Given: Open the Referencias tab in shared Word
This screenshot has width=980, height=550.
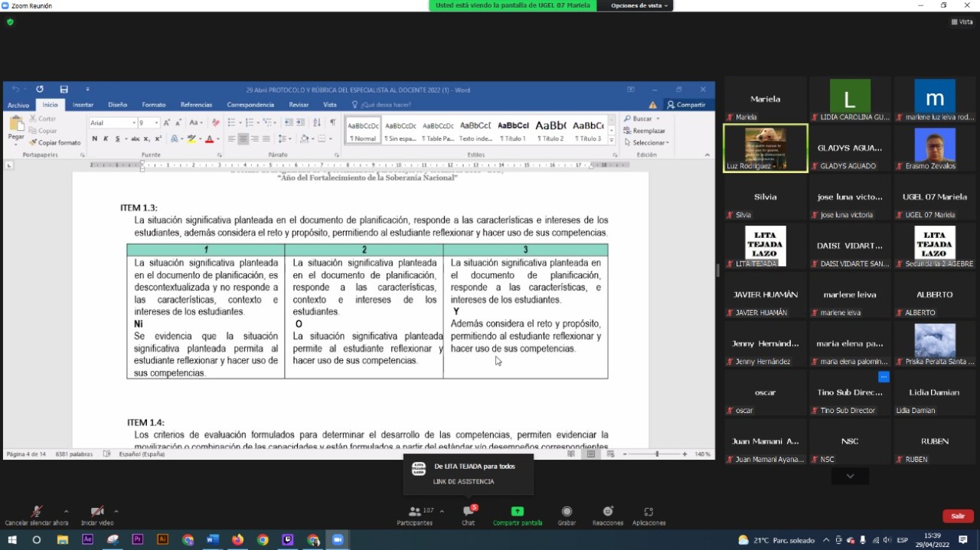Looking at the screenshot, I should point(196,105).
